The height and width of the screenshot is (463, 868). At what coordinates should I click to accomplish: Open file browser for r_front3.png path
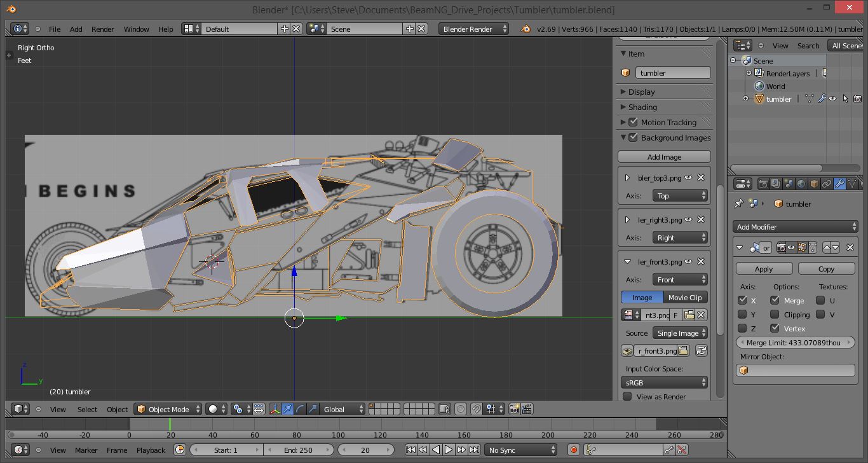click(683, 350)
